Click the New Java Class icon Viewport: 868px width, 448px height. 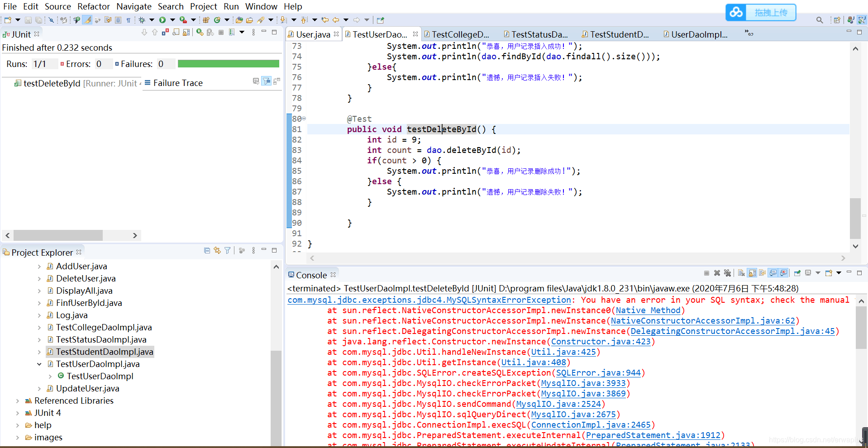pos(217,20)
